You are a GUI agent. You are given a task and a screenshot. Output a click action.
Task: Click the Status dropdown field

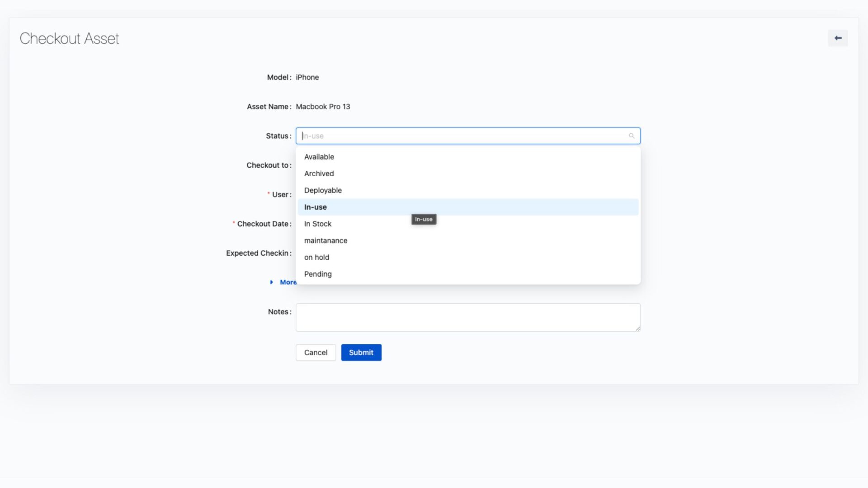point(468,135)
